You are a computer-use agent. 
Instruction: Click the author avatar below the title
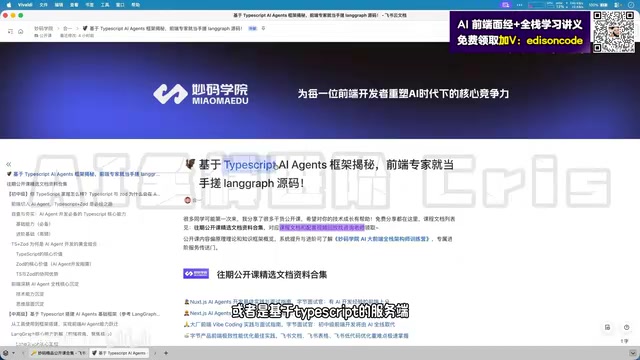tap(188, 200)
